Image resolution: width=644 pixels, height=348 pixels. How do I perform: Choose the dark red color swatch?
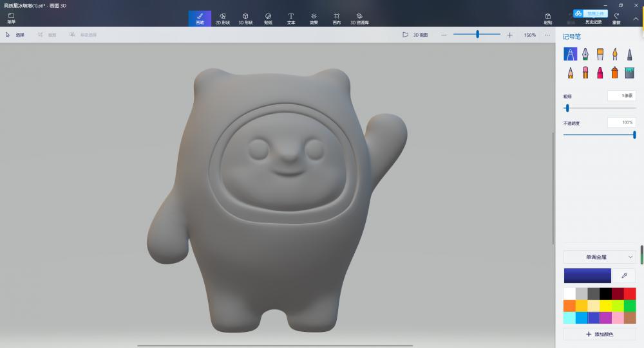(x=618, y=294)
